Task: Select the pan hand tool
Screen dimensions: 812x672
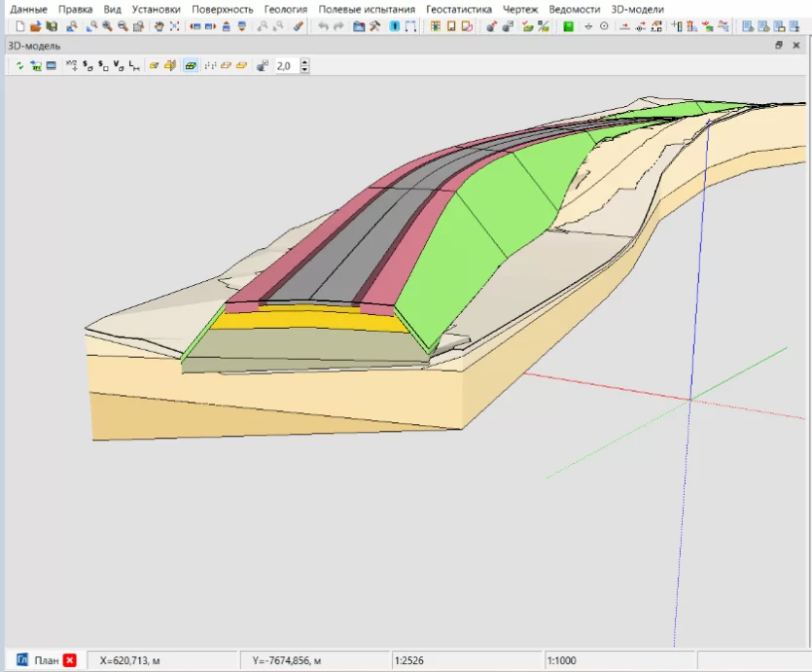Action: pyautogui.click(x=159, y=26)
